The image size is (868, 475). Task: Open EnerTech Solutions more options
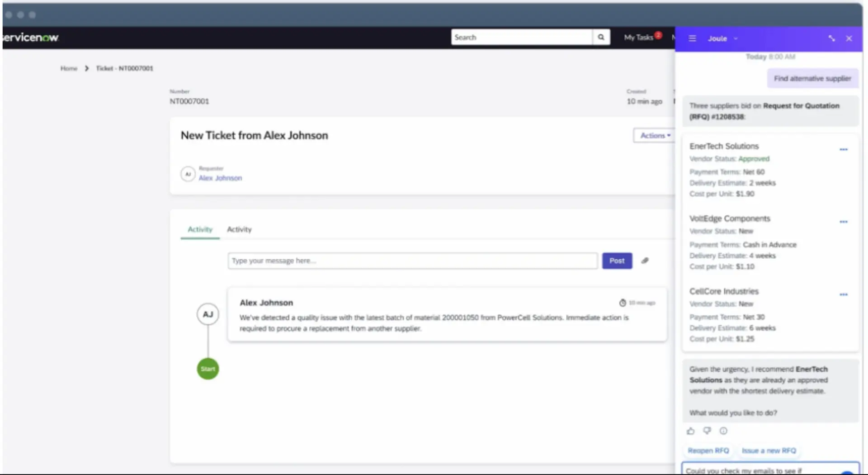844,149
